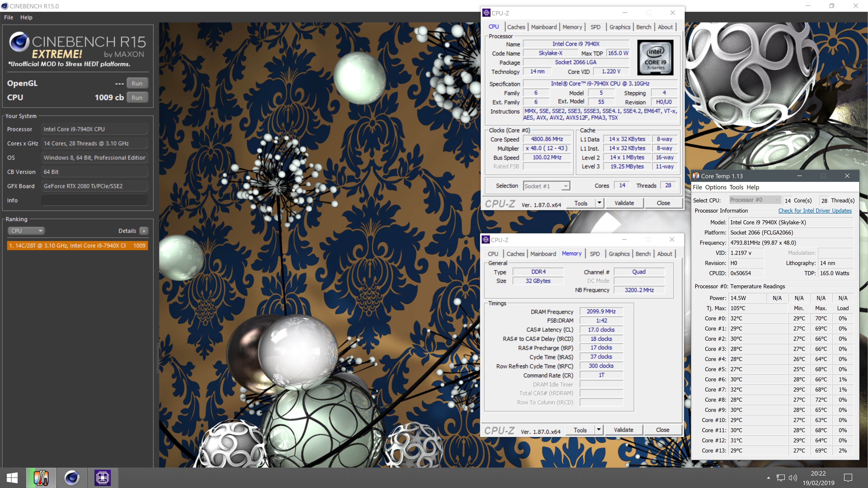Switch to Mainboard tab in upper CPU-Z
The width and height of the screenshot is (868, 488).
tap(544, 27)
